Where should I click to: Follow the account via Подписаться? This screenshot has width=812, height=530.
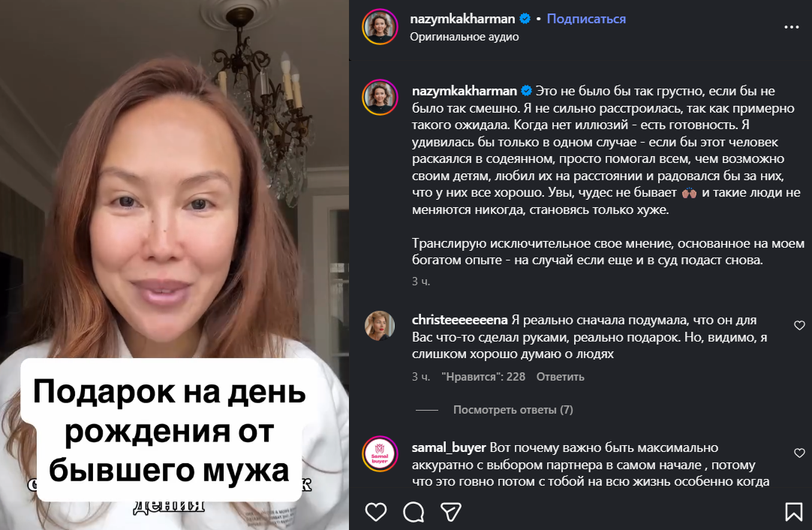586,19
